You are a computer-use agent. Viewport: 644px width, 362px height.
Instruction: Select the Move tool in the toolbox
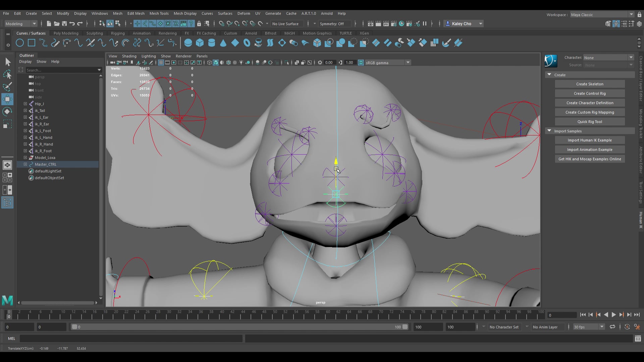point(7,99)
